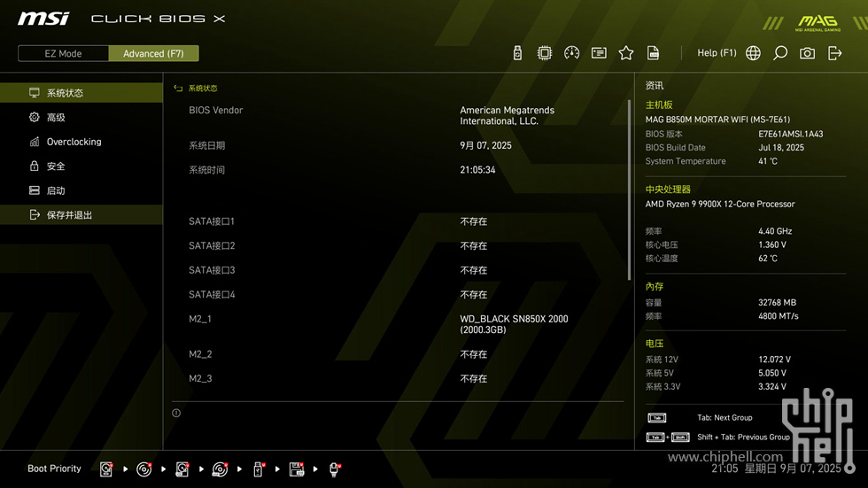Select the USB CD/DVD boot icon
Image resolution: width=868 pixels, height=488 pixels.
[221, 469]
